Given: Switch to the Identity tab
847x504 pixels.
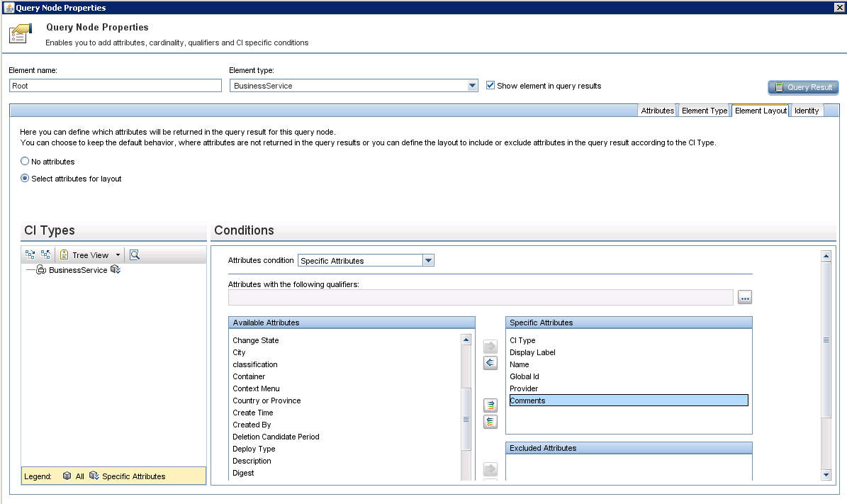Looking at the screenshot, I should pyautogui.click(x=807, y=111).
